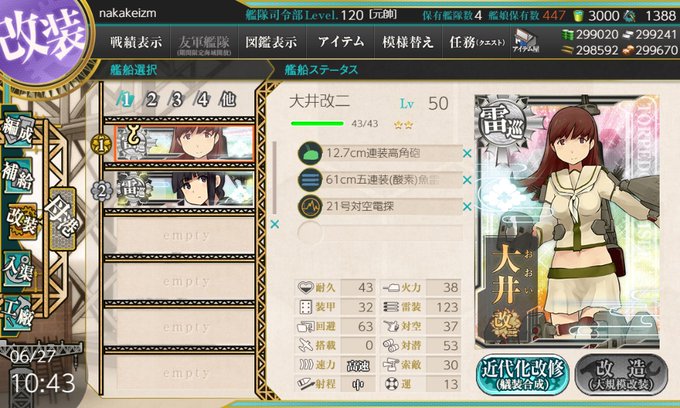Remove the 61cm五連装(酸素)魚雷 with its X
Image resolution: width=680 pixels, height=408 pixels.
click(x=467, y=180)
